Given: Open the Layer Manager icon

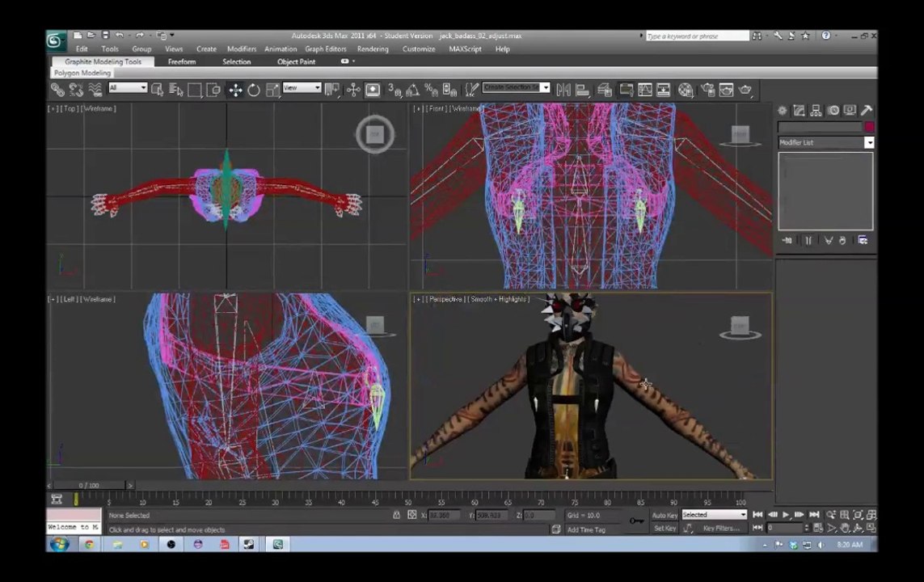Looking at the screenshot, I should point(605,90).
